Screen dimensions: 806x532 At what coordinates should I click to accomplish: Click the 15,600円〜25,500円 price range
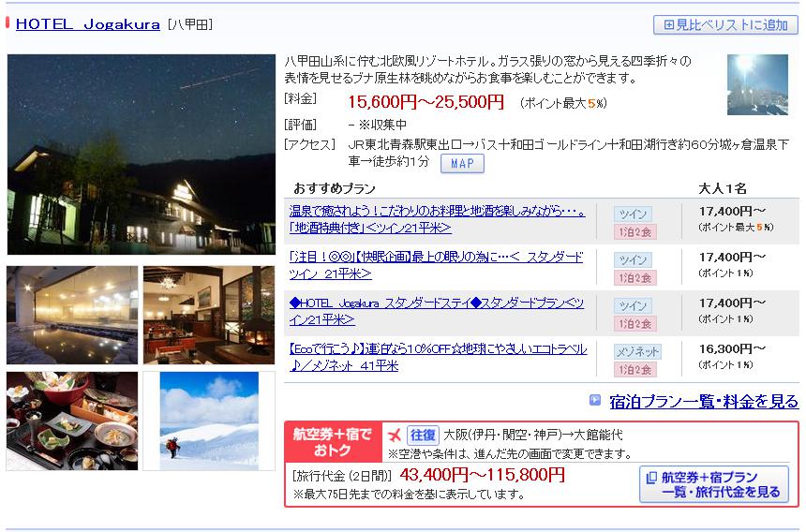click(425, 102)
